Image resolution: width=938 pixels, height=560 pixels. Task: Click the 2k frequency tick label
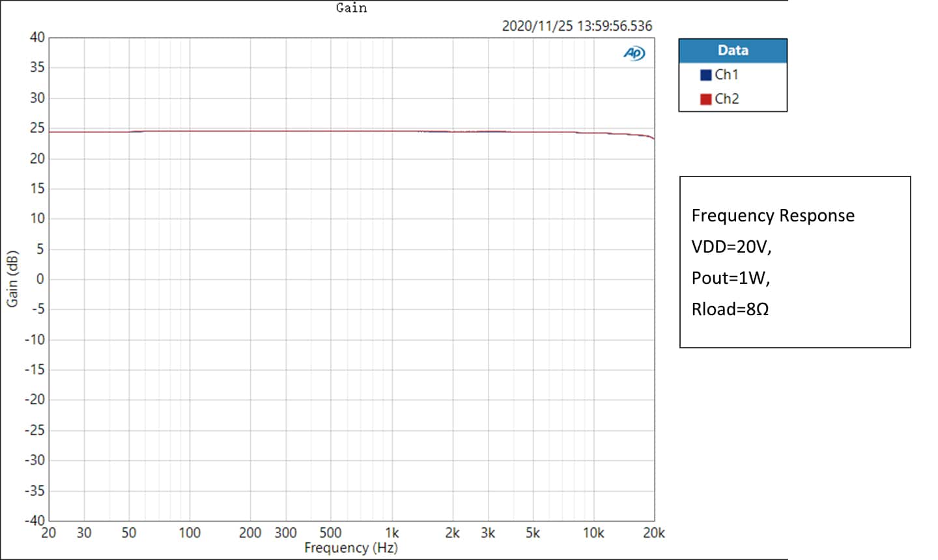pos(453,533)
